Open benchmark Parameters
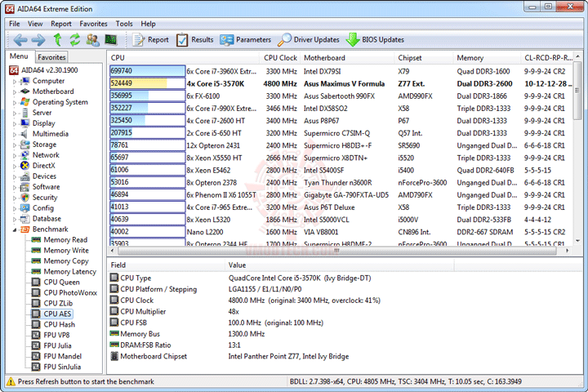The width and height of the screenshot is (588, 392). (x=245, y=40)
